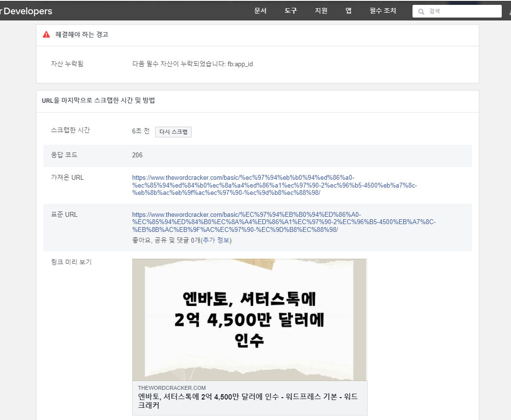The image size is (511, 420).
Task: Click the link preview thumbnail image
Action: pyautogui.click(x=249, y=320)
